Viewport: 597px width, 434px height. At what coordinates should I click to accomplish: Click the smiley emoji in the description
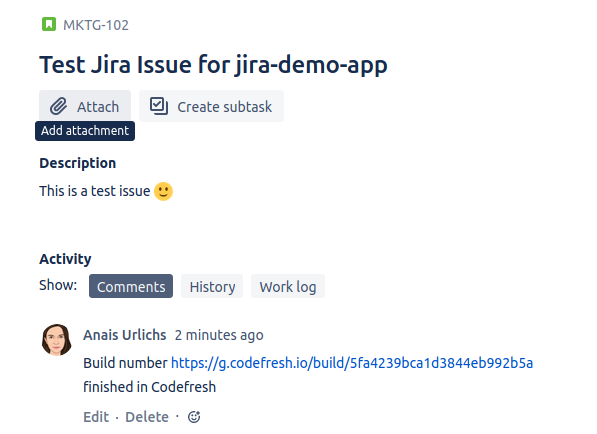pos(163,191)
